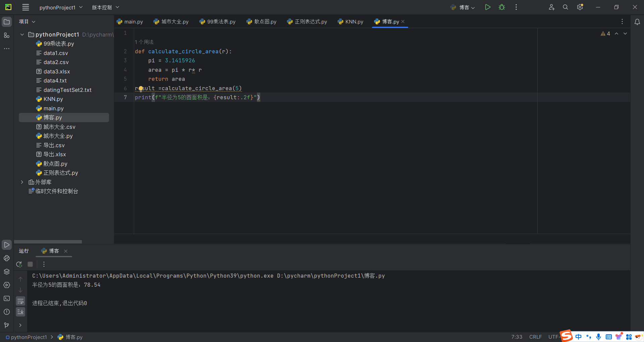Open run panel more options
The image size is (644, 342).
pyautogui.click(x=44, y=264)
